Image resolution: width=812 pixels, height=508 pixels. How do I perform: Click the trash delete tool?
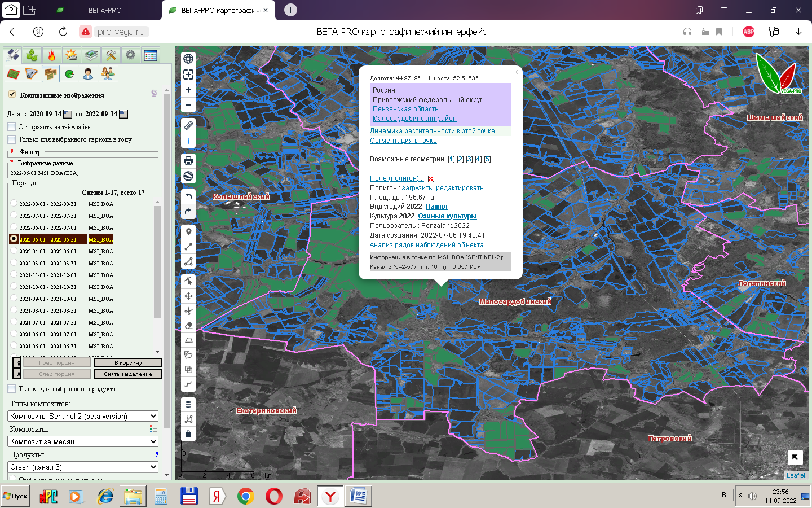point(188,434)
